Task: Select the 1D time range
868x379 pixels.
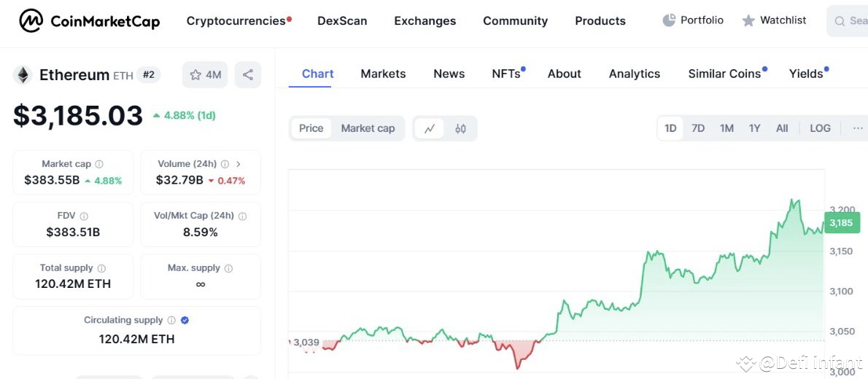Action: pyautogui.click(x=670, y=128)
